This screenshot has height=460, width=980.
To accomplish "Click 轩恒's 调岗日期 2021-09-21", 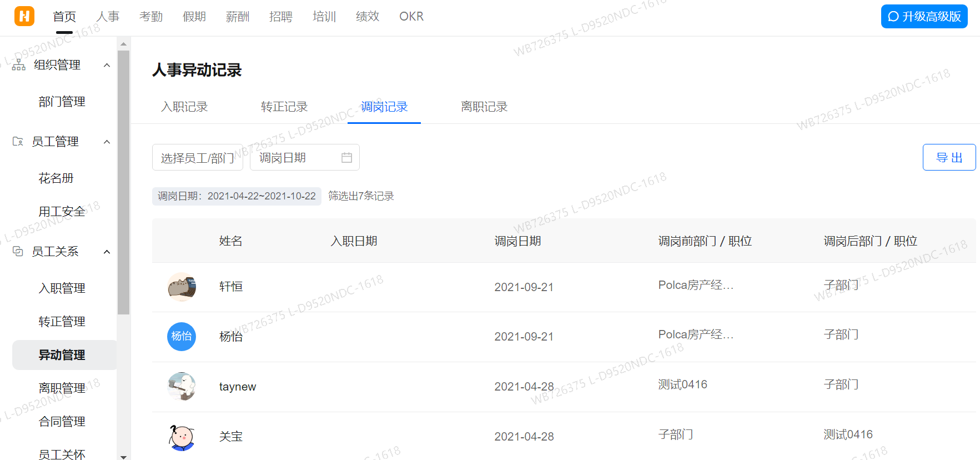I will point(524,287).
